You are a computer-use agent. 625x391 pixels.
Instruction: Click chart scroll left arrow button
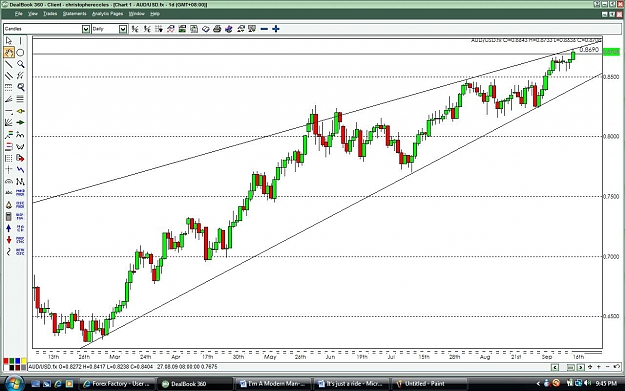coord(555,367)
